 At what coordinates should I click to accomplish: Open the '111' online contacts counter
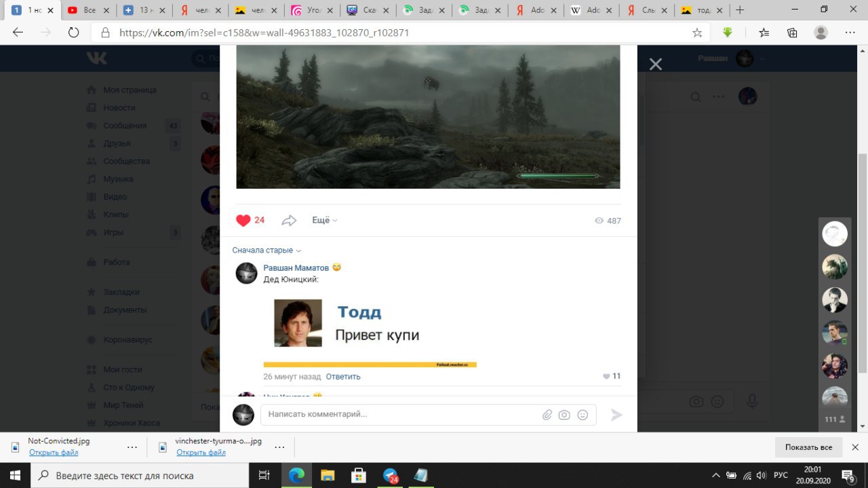coord(834,419)
